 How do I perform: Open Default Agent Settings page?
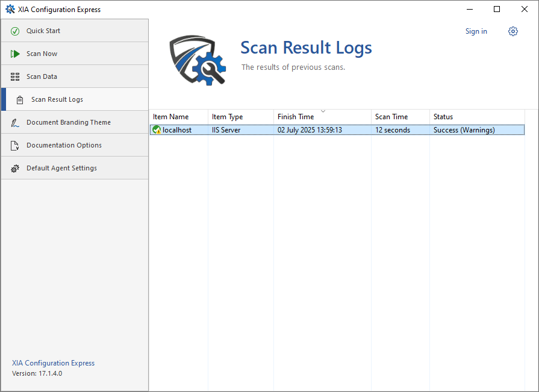pos(75,168)
